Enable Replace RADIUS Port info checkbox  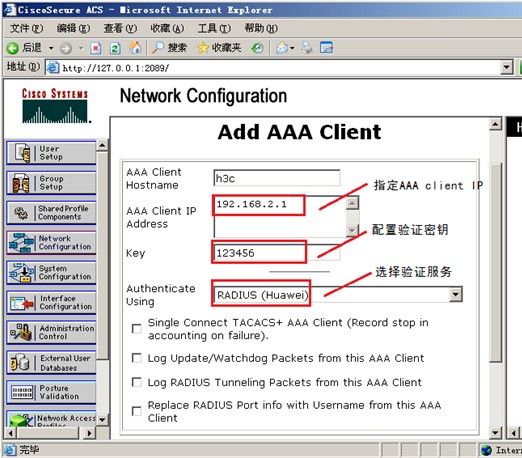(x=137, y=411)
